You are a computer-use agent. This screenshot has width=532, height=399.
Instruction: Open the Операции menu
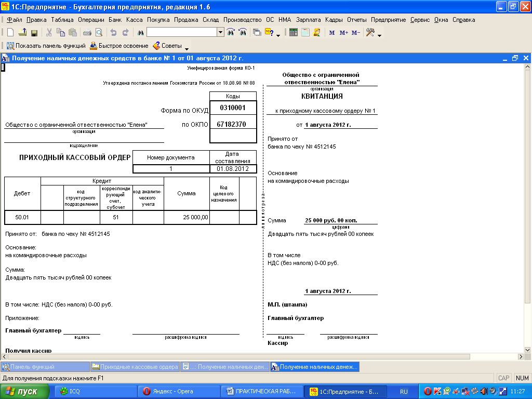coord(91,20)
